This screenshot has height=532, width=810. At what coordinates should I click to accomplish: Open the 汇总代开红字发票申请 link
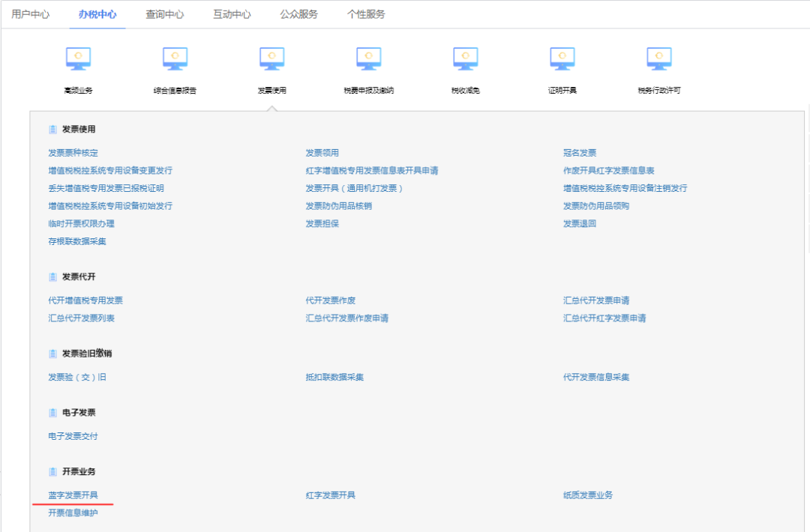click(x=604, y=318)
